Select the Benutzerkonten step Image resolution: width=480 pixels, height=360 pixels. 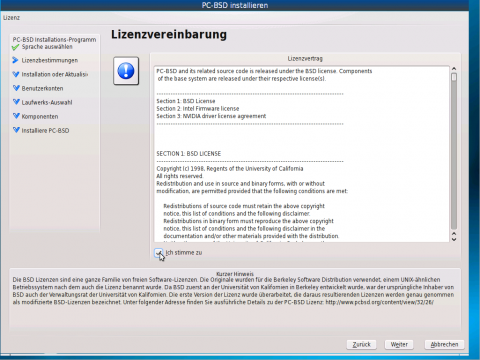coord(42,88)
